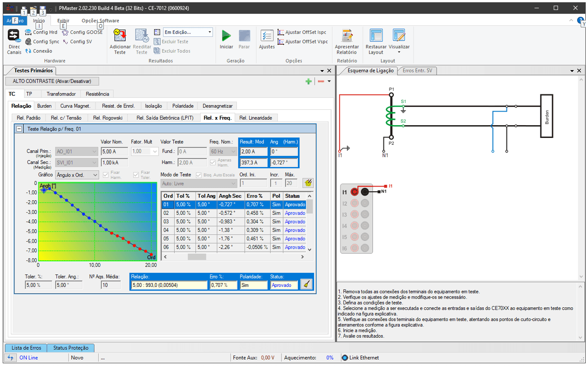Click the Direc Canais icon
The width and height of the screenshot is (588, 366).
tap(14, 36)
